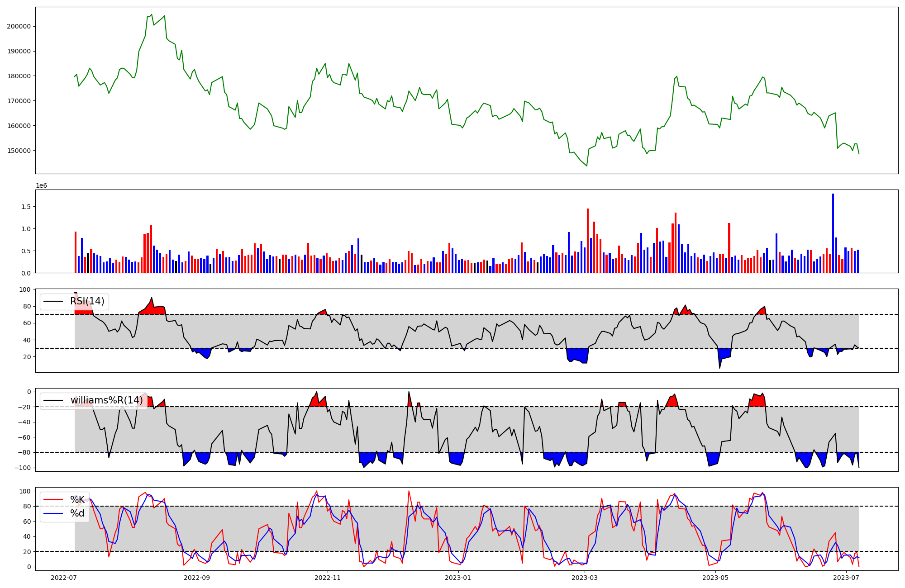This screenshot has width=905, height=588.
Task: Click the 2022-07 x-axis date label
Action: click(64, 578)
